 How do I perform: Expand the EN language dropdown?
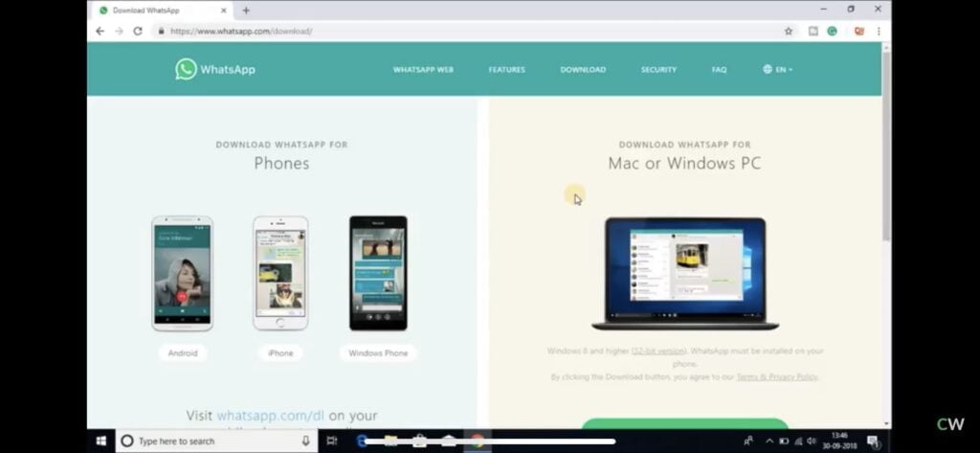[777, 70]
